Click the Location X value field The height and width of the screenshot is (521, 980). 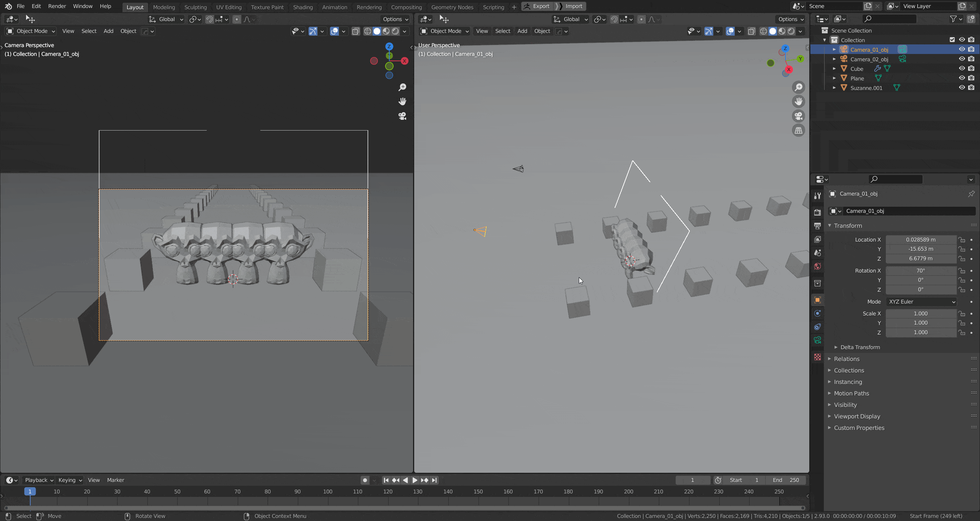(920, 240)
